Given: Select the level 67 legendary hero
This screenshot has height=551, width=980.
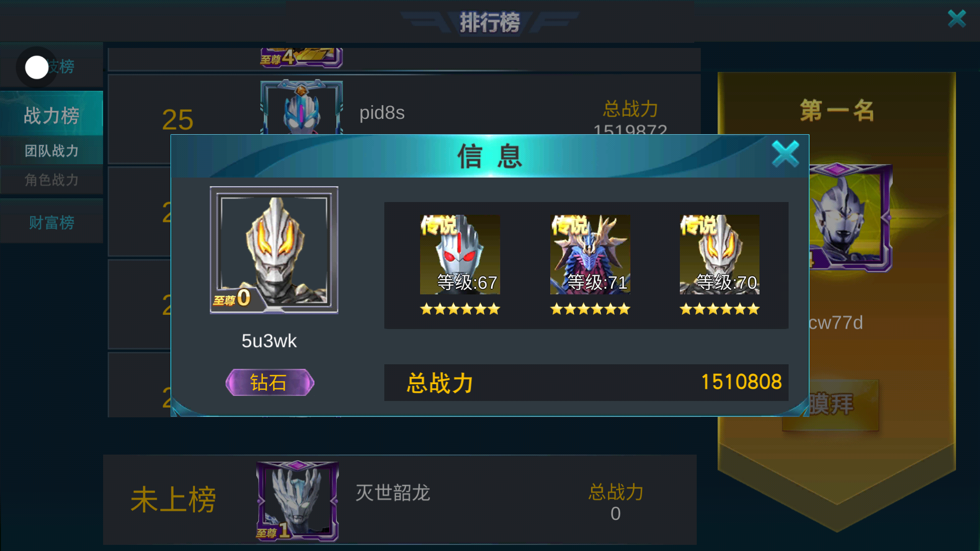Looking at the screenshot, I should tap(460, 255).
